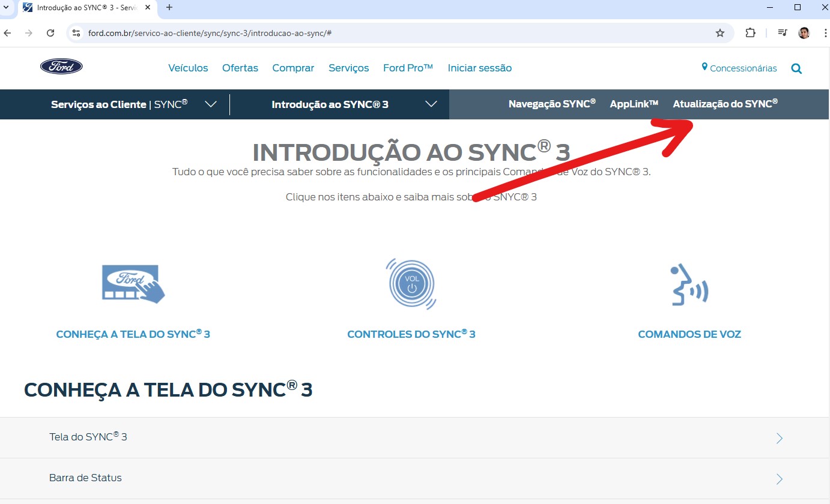
Task: View site information icon in address bar
Action: [x=76, y=33]
